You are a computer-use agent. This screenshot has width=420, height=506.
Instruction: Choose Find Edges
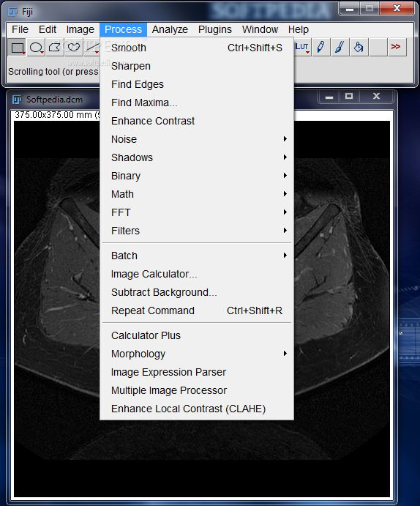tap(197, 84)
